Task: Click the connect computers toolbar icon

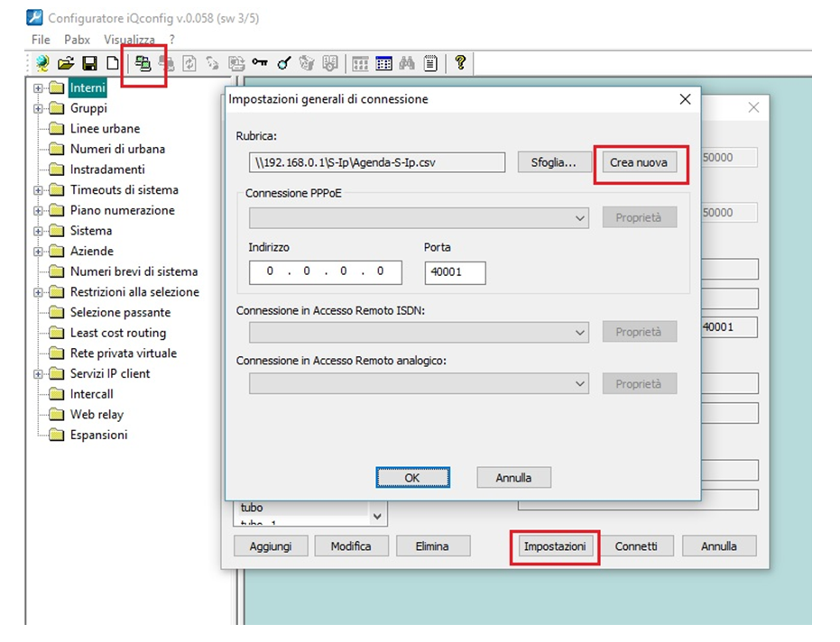Action: coord(143,63)
